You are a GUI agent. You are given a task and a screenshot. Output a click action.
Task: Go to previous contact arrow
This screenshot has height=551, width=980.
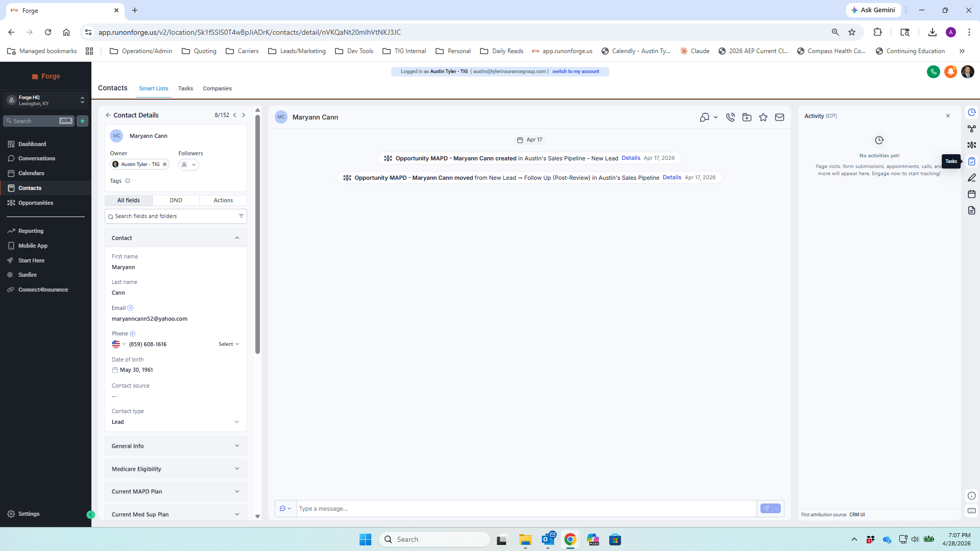click(235, 115)
